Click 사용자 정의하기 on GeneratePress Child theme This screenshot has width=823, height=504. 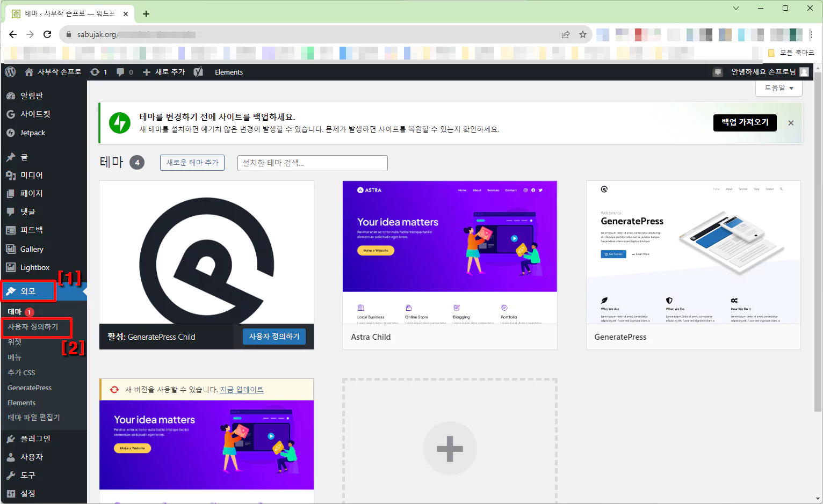[x=274, y=337]
